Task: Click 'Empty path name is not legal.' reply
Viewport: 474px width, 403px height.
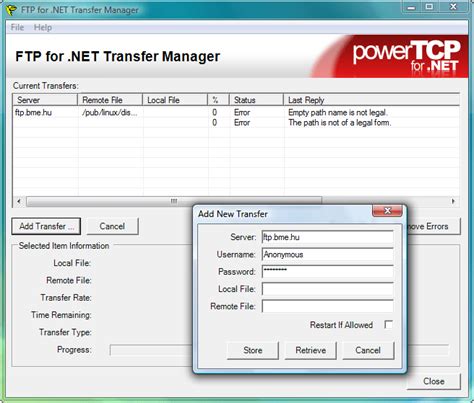Action: pos(338,112)
